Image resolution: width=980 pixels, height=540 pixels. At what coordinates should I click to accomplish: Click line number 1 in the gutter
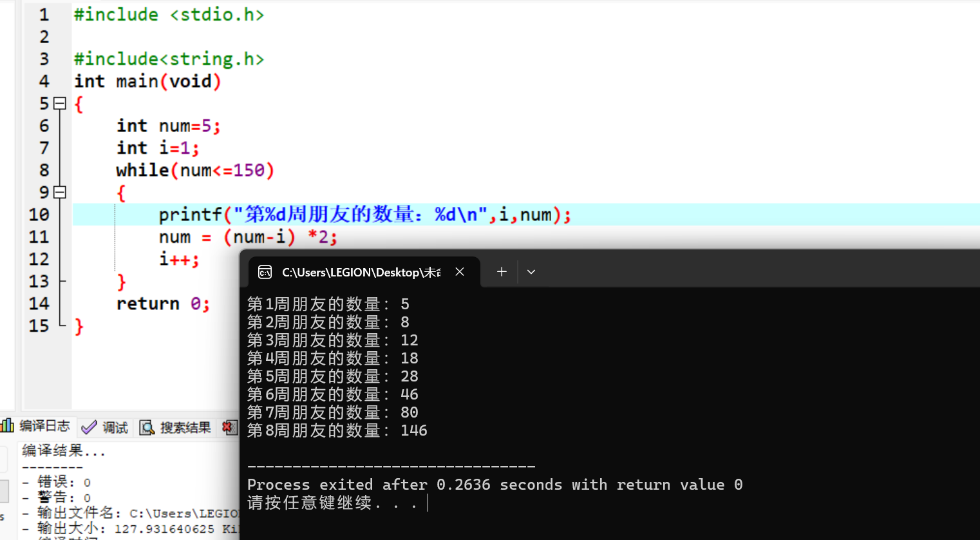tap(44, 14)
